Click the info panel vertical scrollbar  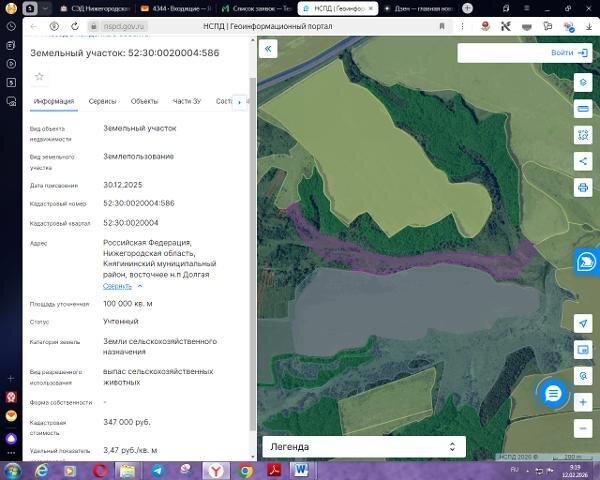coord(252,253)
